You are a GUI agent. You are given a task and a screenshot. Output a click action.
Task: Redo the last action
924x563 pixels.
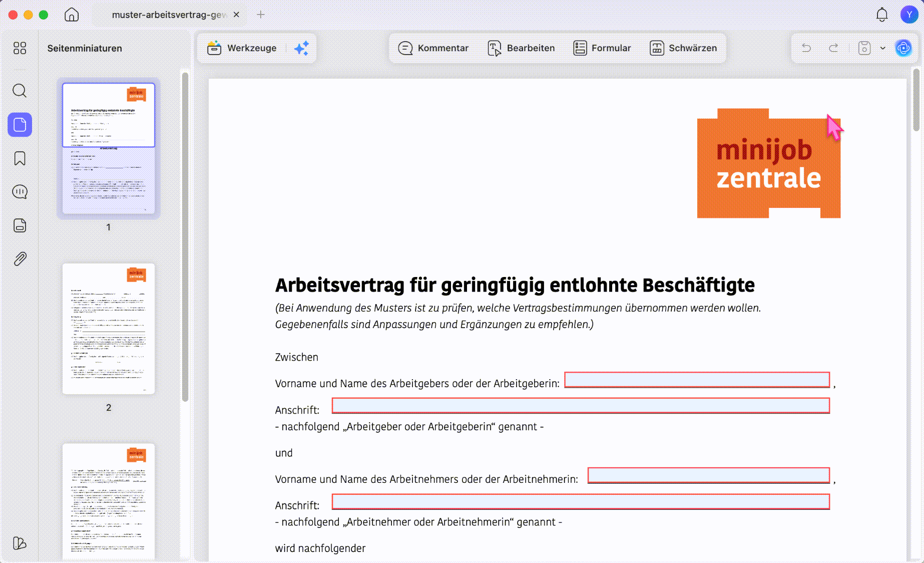click(833, 48)
